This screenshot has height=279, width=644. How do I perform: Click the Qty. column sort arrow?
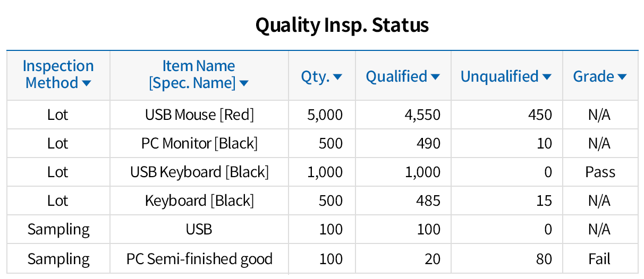pyautogui.click(x=337, y=77)
